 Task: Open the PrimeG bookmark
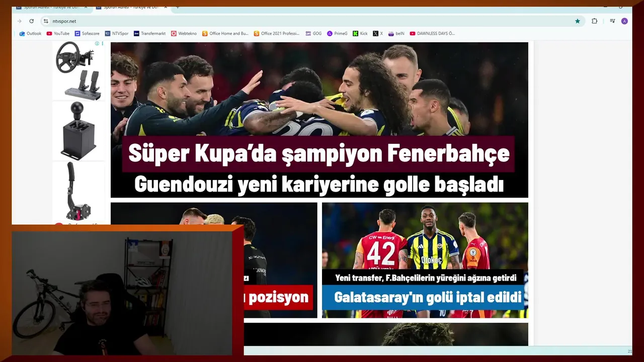337,34
